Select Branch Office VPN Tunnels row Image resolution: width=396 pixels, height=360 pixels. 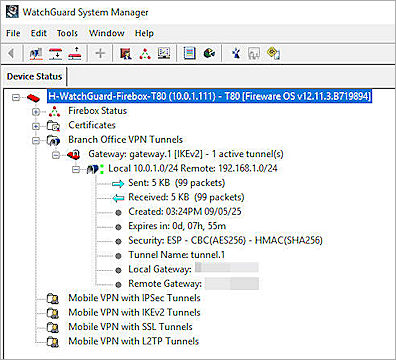coord(126,139)
